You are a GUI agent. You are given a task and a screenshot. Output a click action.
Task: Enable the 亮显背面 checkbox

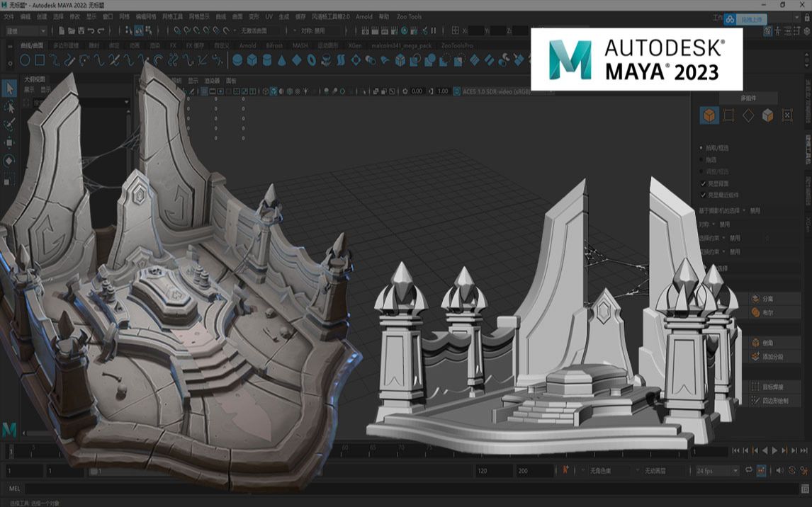click(703, 183)
